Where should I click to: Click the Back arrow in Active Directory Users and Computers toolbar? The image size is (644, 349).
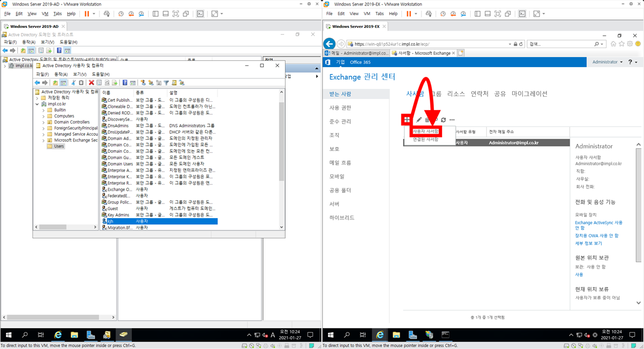tap(37, 83)
